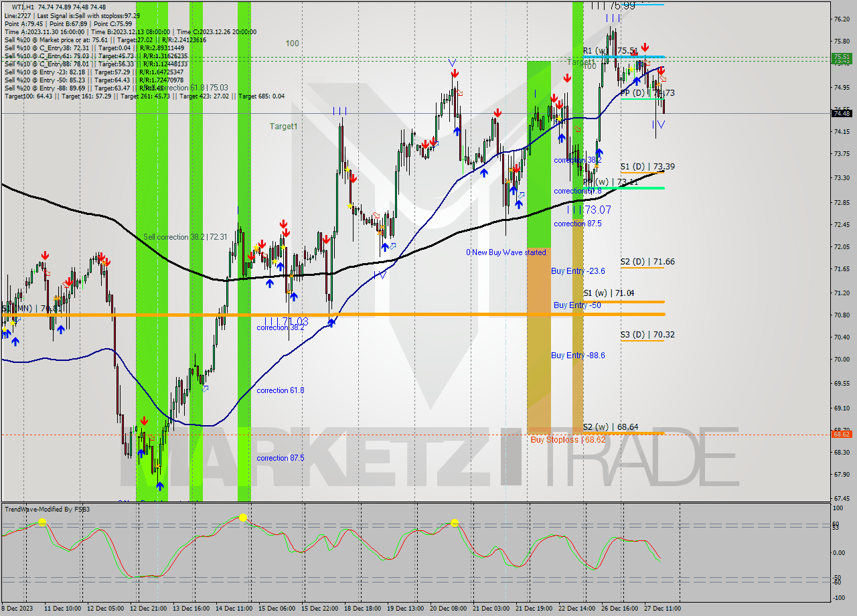Image resolution: width=857 pixels, height=616 pixels.
Task: Select the 'I I I 71.03' wave label
Action: click(x=286, y=321)
